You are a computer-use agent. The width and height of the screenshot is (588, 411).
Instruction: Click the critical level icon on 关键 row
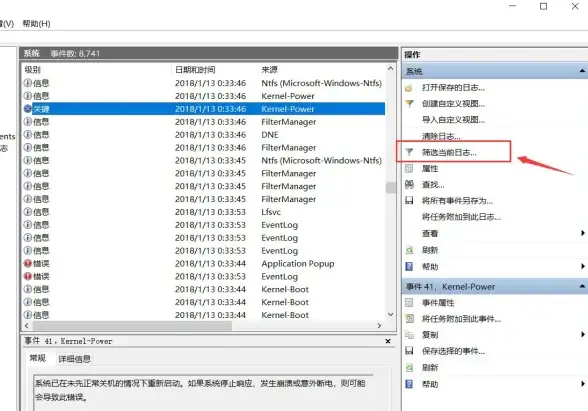pyautogui.click(x=27, y=109)
